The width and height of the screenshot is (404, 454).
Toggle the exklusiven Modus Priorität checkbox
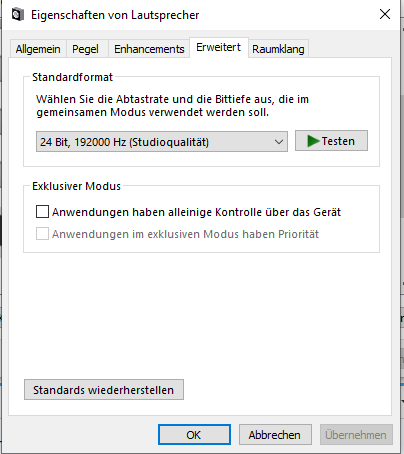pyautogui.click(x=42, y=234)
